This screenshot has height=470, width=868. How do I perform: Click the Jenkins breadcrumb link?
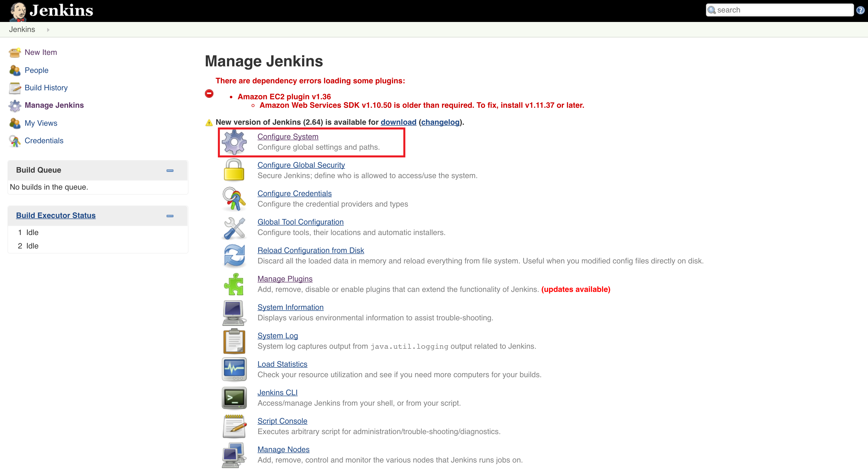(x=22, y=29)
